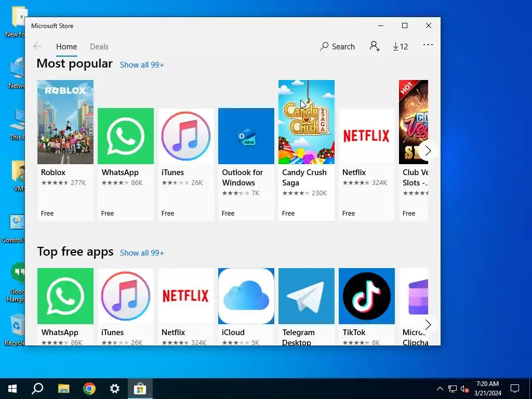Switch to the Deals tab
The height and width of the screenshot is (399, 532).
99,46
